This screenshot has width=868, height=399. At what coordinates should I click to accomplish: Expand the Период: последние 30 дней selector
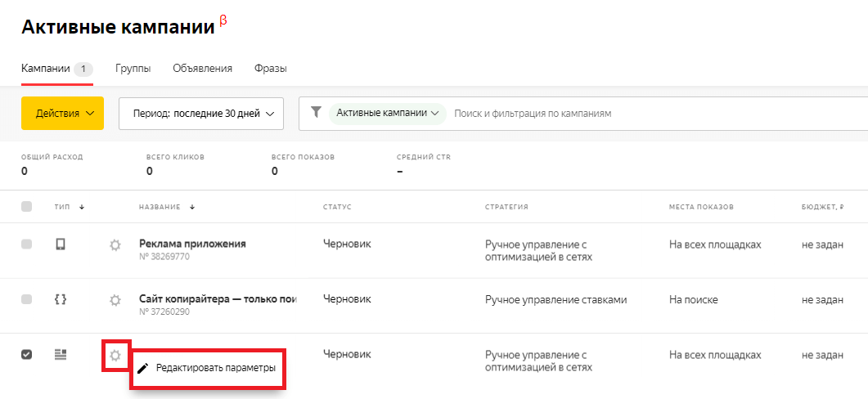point(200,114)
